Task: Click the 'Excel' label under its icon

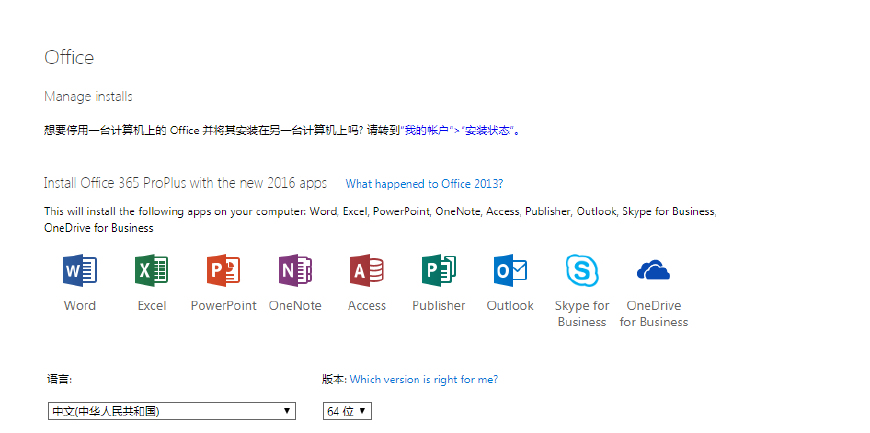Action: coord(151,305)
